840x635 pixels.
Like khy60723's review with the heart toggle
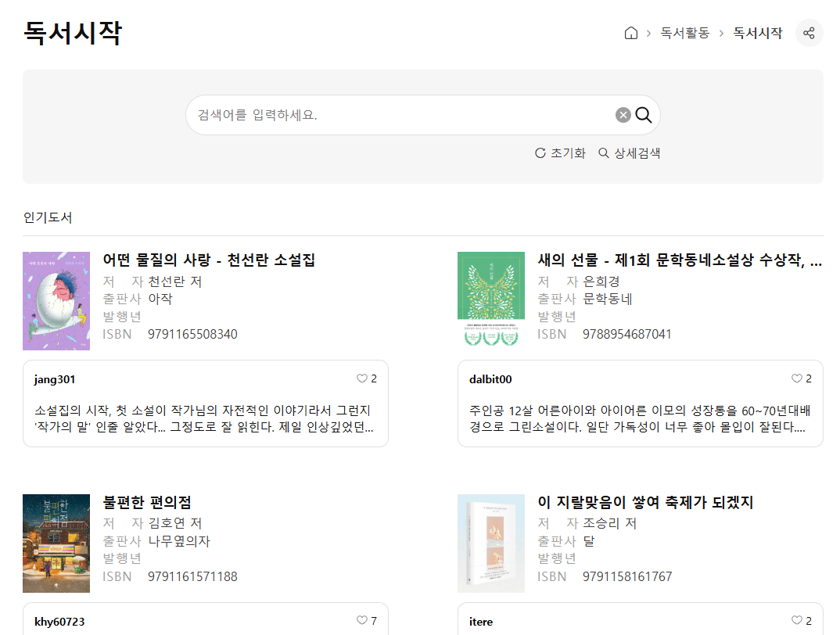pos(361,620)
